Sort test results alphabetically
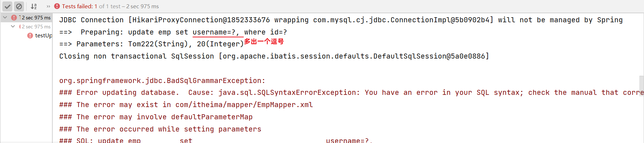Screen dimensions: 644x143 [x=34, y=6]
